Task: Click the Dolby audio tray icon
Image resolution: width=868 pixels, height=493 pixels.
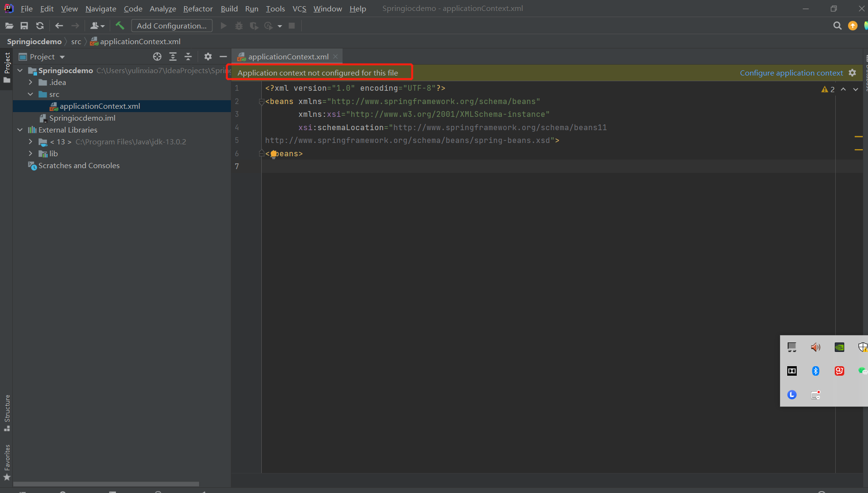Action: (792, 371)
